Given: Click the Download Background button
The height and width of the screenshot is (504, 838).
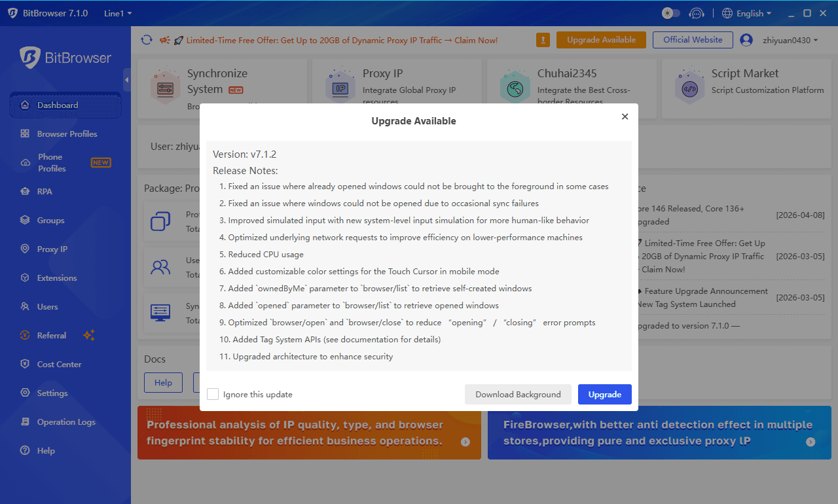Looking at the screenshot, I should click(x=518, y=394).
